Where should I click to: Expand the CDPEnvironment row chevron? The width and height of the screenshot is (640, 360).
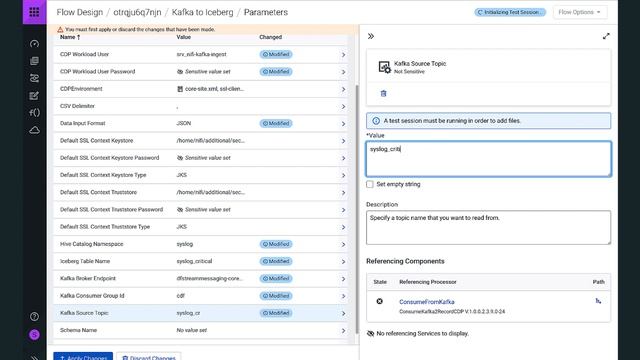pyautogui.click(x=343, y=89)
